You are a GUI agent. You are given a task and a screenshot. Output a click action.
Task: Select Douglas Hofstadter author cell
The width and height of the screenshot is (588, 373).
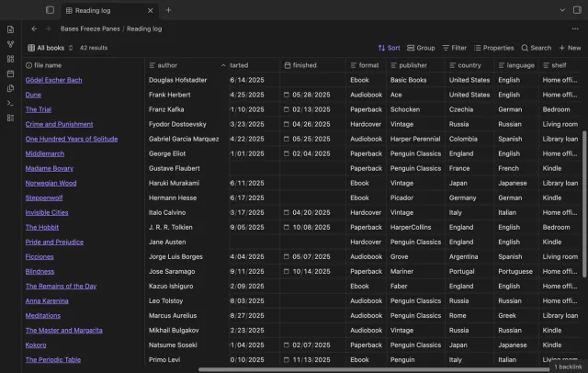[x=187, y=80]
